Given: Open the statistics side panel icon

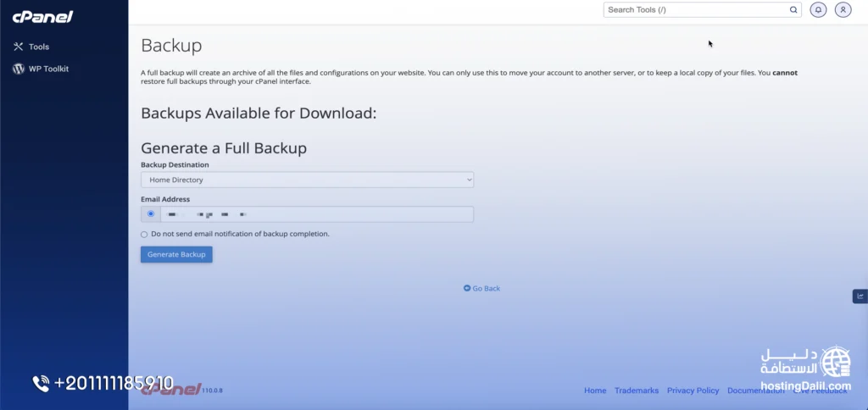Looking at the screenshot, I should coord(860,296).
